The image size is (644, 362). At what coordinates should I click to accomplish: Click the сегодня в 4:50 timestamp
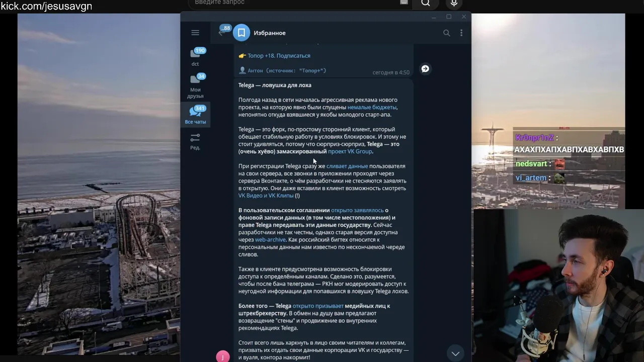[391, 72]
